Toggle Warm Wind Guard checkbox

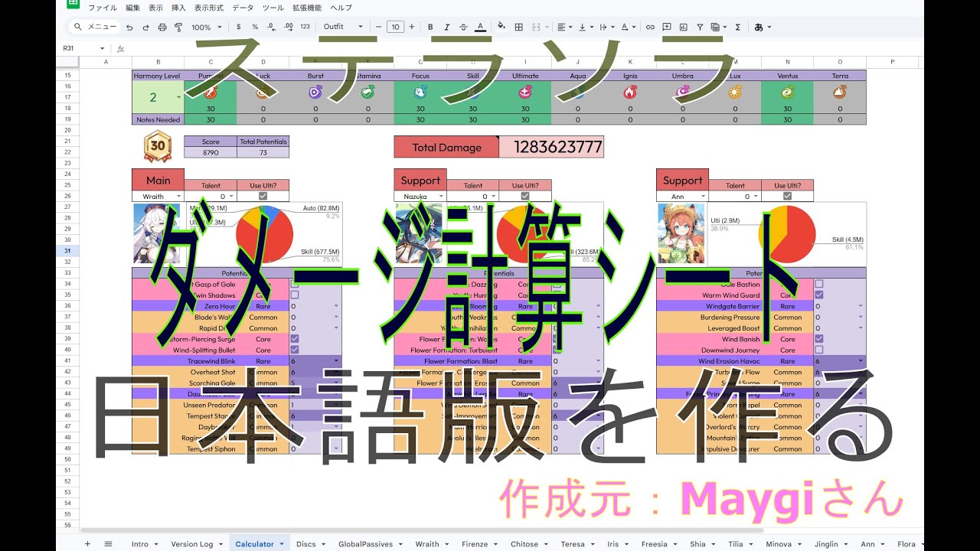pos(819,295)
